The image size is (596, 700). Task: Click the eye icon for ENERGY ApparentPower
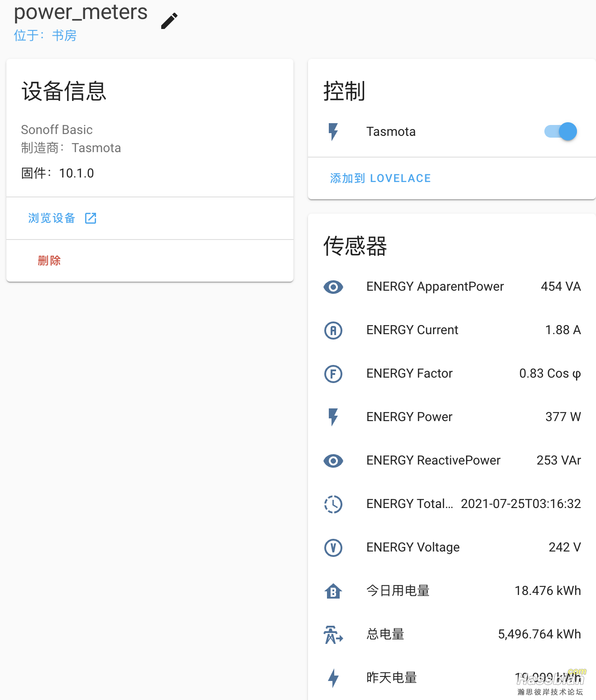click(x=333, y=287)
